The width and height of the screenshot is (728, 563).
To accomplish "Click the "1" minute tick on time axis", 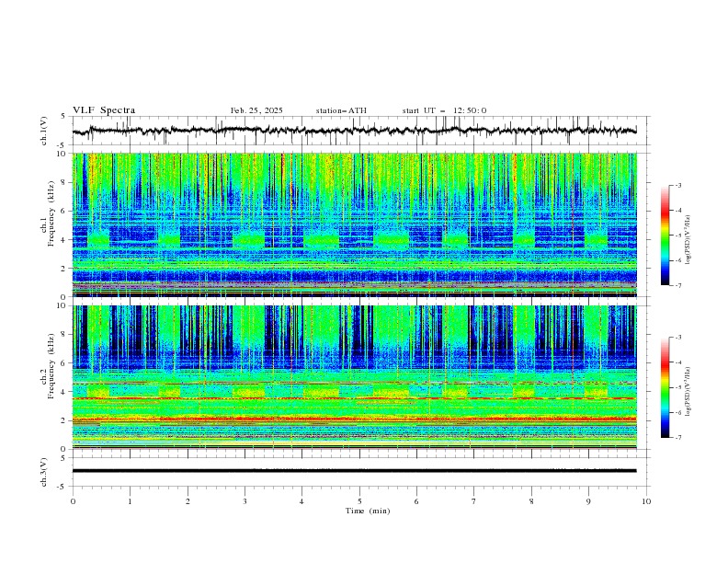I will (x=130, y=501).
